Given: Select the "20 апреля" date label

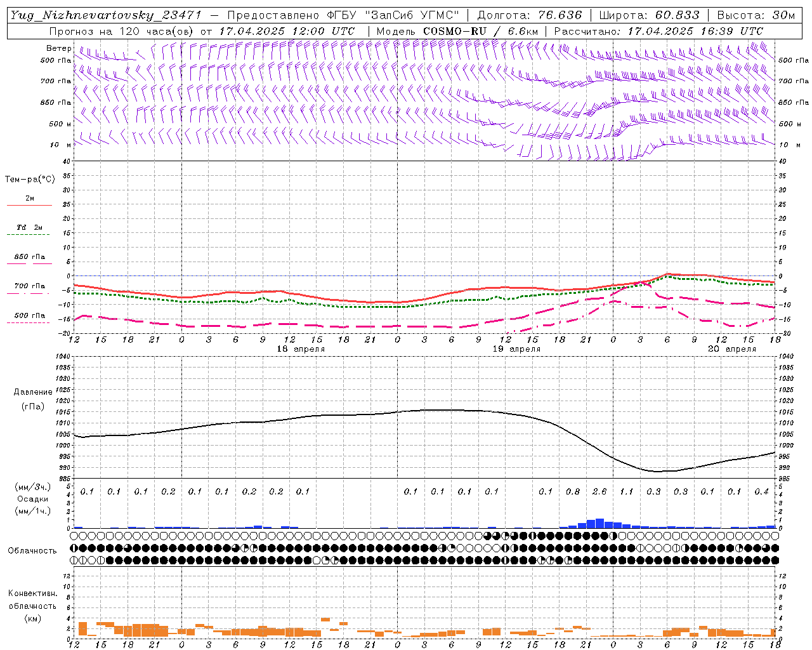Looking at the screenshot, I should [x=732, y=349].
